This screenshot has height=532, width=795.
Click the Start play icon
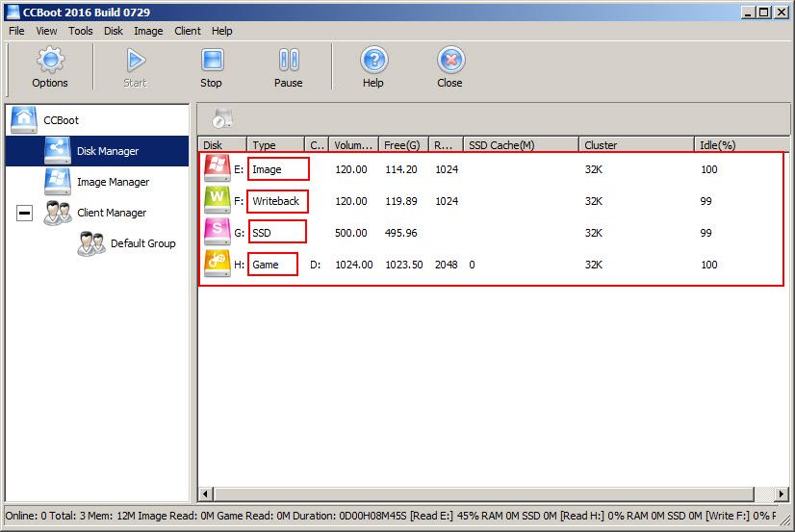point(136,61)
